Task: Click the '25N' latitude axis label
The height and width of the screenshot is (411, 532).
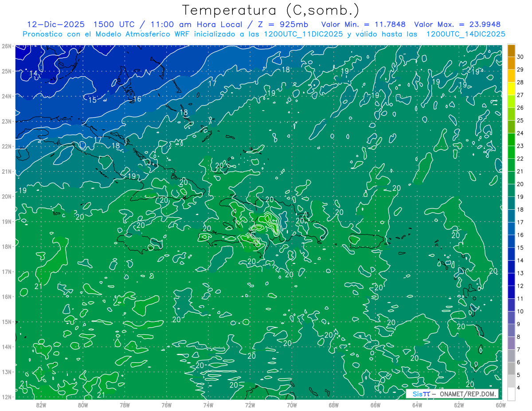Action: click(x=6, y=71)
